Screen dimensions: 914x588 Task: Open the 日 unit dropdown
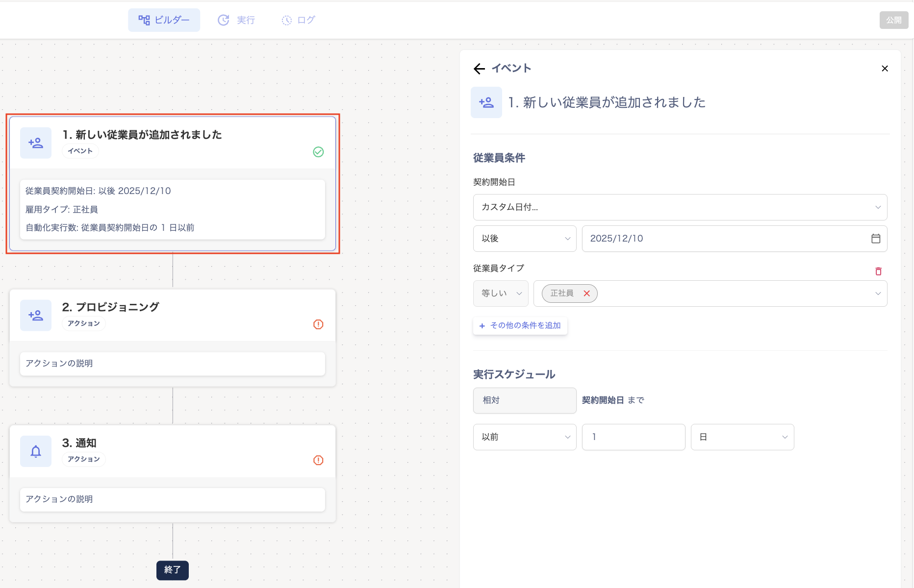742,437
